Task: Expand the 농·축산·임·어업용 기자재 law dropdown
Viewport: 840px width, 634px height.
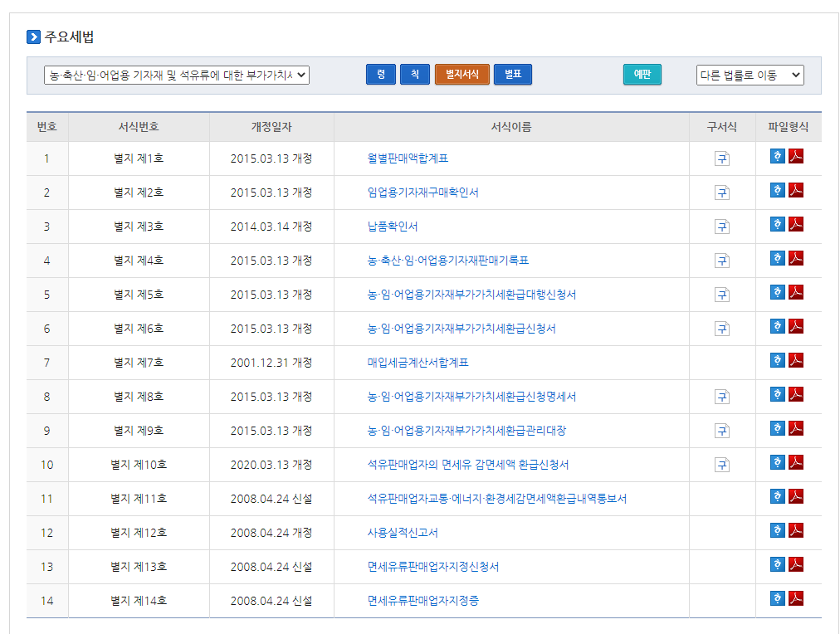Action: (177, 76)
